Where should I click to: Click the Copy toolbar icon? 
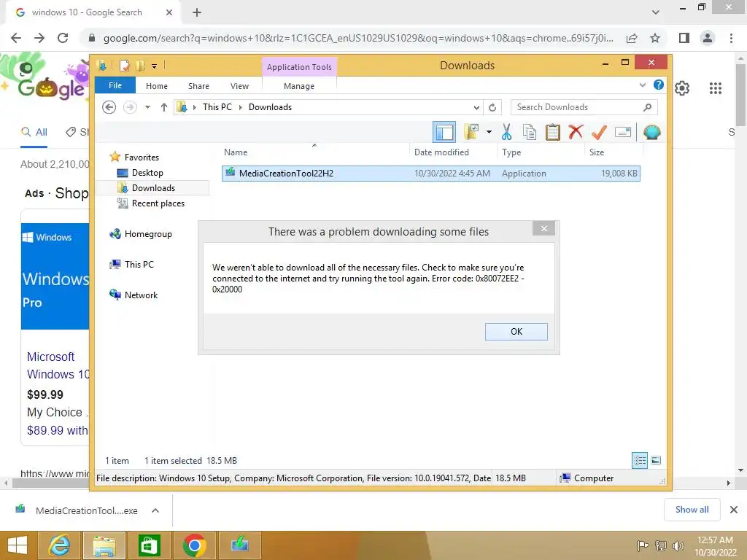(530, 132)
